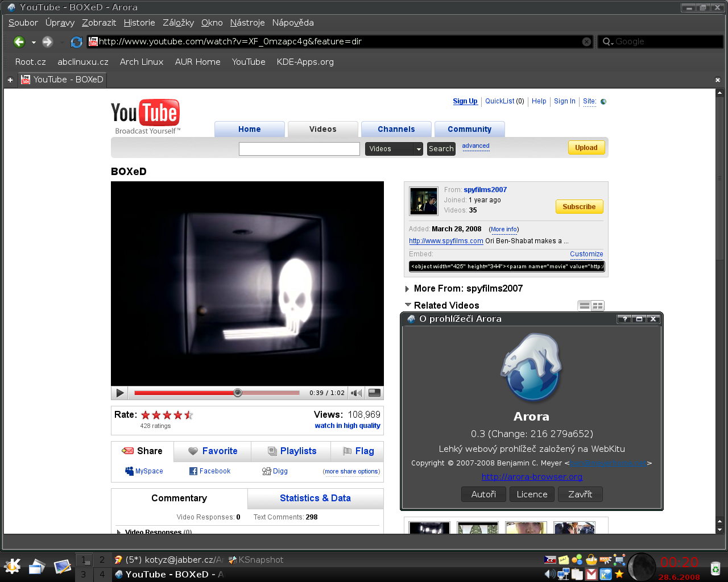This screenshot has height=582, width=728.
Task: Mute the video with the speaker icon
Action: click(x=356, y=393)
